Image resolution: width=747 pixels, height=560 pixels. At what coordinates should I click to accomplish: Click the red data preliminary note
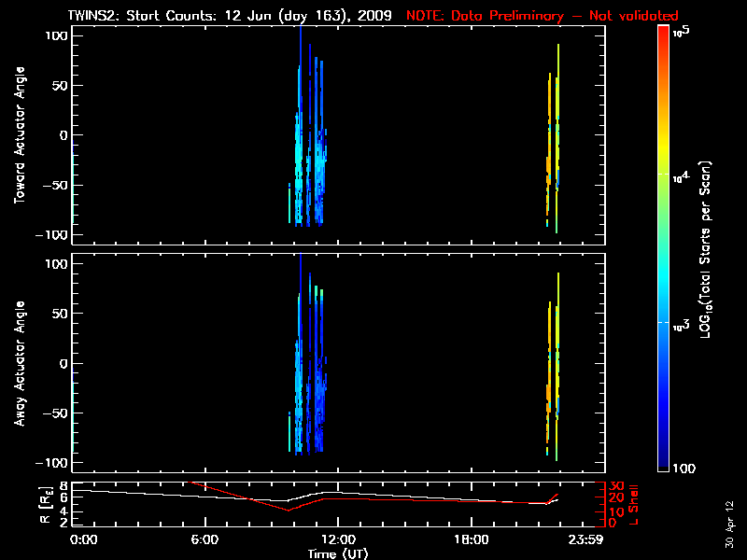[x=542, y=16]
